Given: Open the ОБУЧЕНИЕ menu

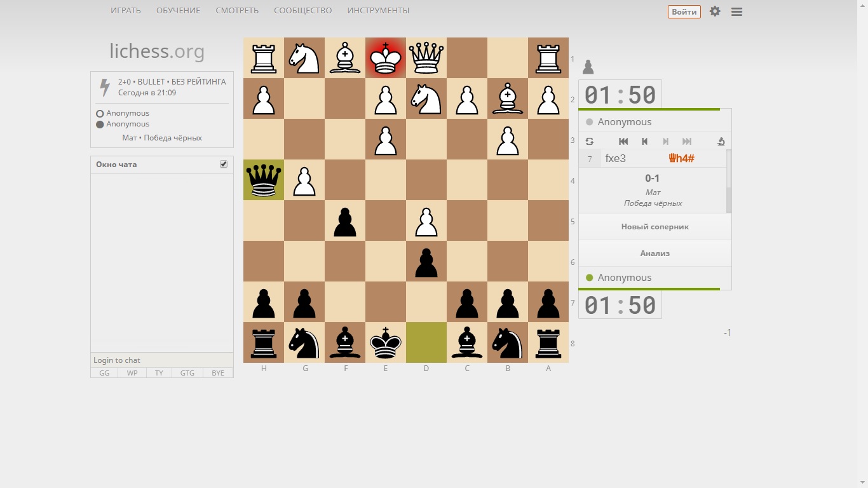Looking at the screenshot, I should [178, 11].
